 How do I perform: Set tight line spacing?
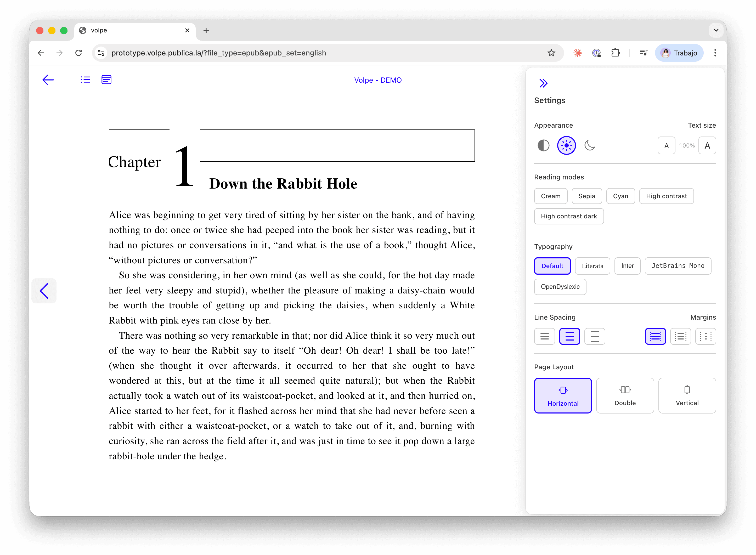pyautogui.click(x=544, y=336)
